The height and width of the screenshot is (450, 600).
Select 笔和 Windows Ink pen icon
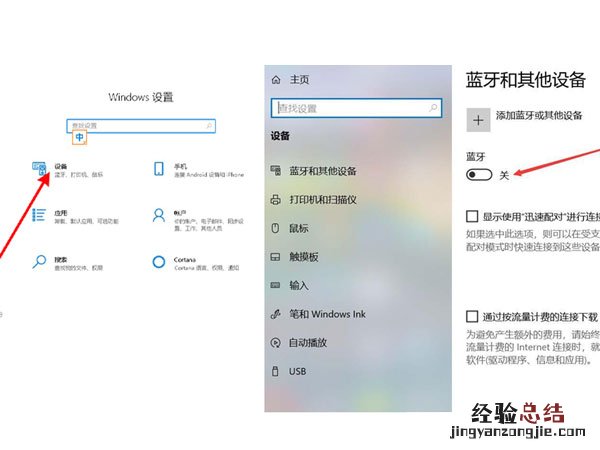[276, 314]
